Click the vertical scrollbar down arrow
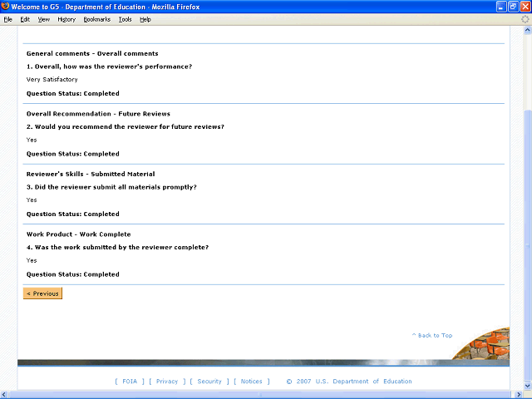Screen dimensions: 532x399 coord(527,386)
